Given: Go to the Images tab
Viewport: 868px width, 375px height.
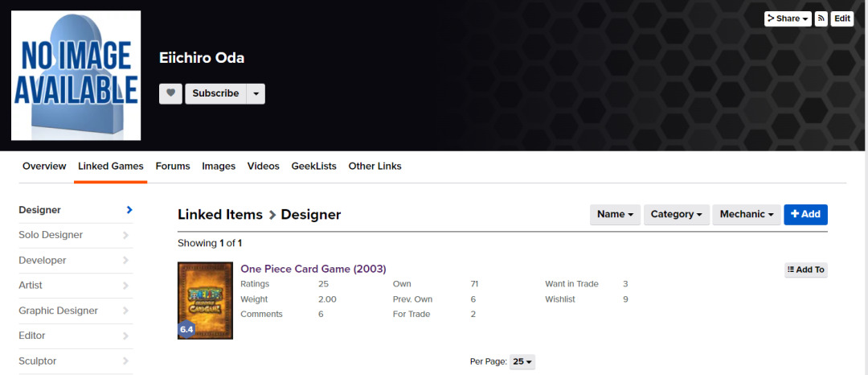Looking at the screenshot, I should (x=219, y=166).
